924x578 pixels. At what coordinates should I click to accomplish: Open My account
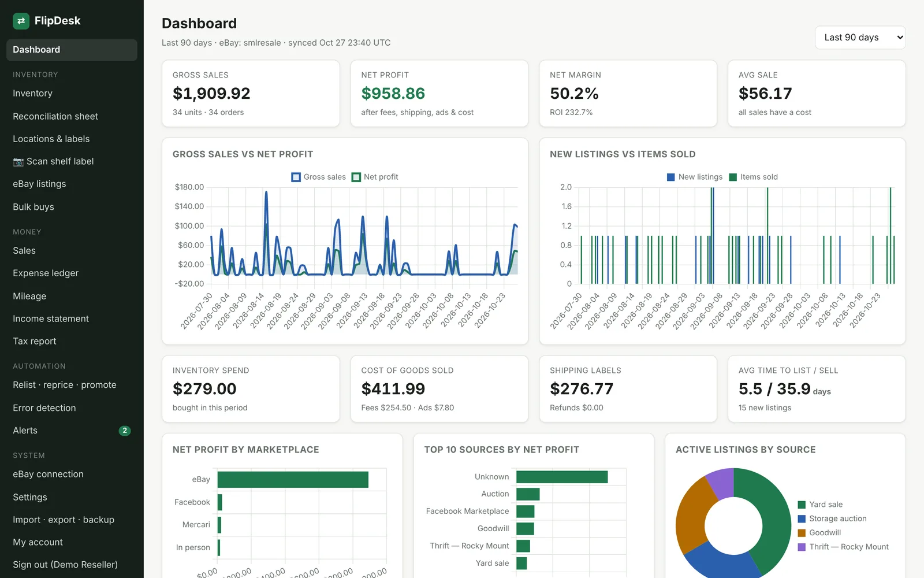click(x=72, y=542)
